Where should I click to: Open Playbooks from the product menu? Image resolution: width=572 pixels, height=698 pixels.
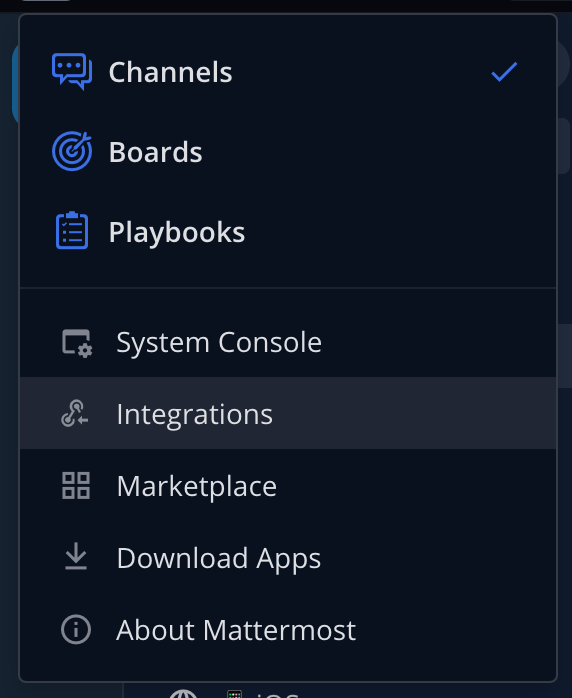(x=288, y=231)
